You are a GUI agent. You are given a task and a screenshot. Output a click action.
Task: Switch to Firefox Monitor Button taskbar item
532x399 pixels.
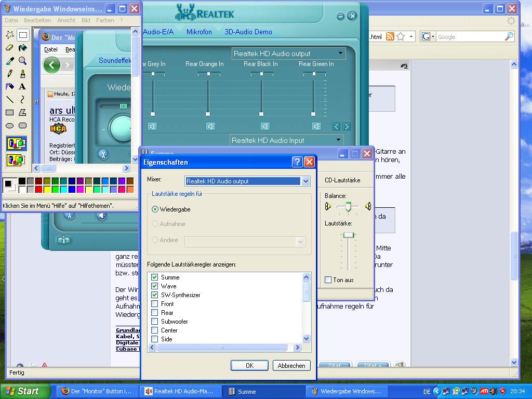click(x=97, y=391)
